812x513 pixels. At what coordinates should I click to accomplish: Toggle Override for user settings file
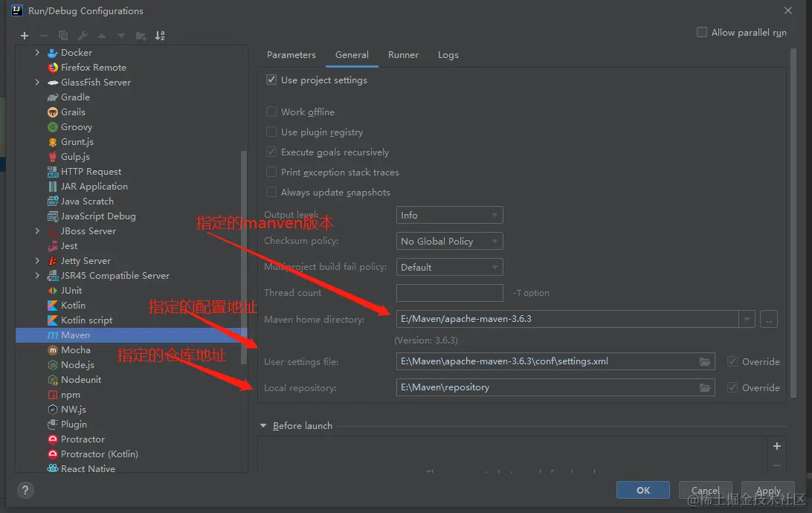pyautogui.click(x=732, y=361)
